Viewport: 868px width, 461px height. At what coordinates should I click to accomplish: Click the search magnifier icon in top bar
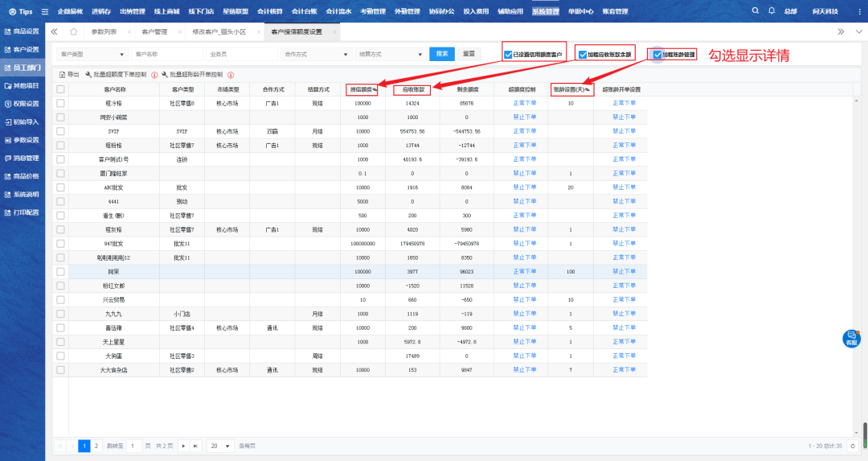tap(755, 11)
